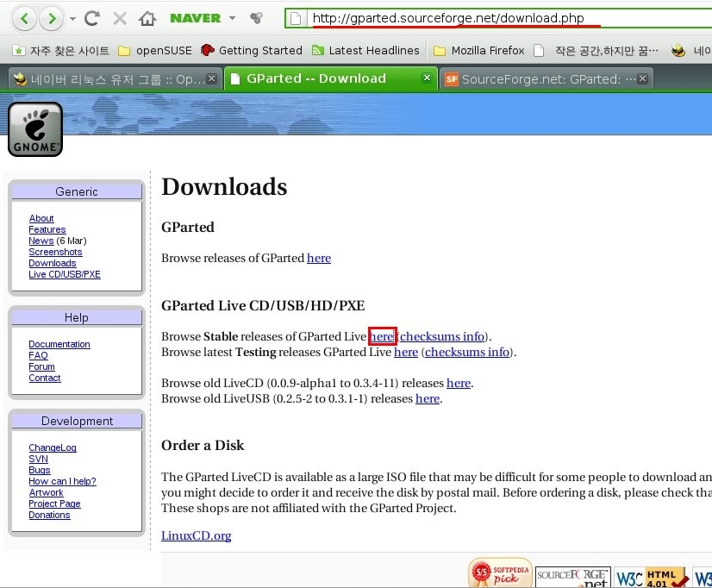Image resolution: width=712 pixels, height=588 pixels.
Task: Open the ChangeLog link
Action: click(x=53, y=447)
